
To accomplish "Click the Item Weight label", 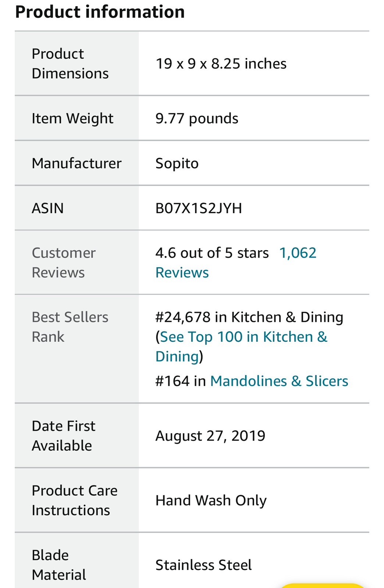I will (72, 118).
